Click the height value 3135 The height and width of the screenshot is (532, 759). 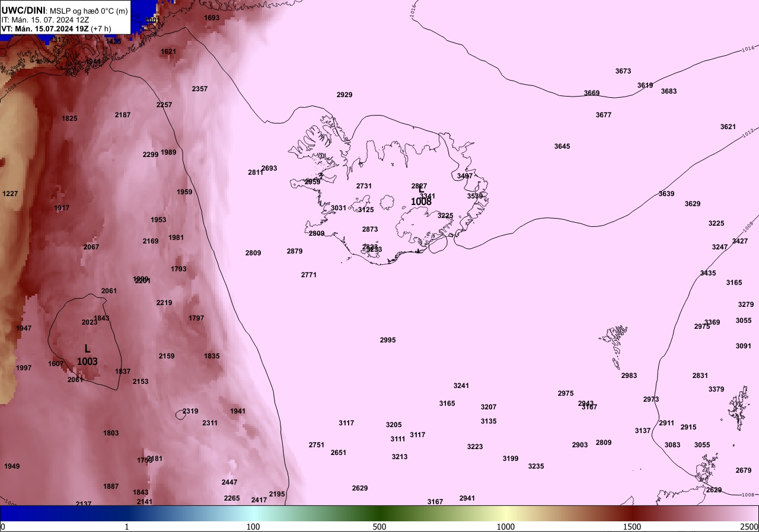tap(489, 421)
